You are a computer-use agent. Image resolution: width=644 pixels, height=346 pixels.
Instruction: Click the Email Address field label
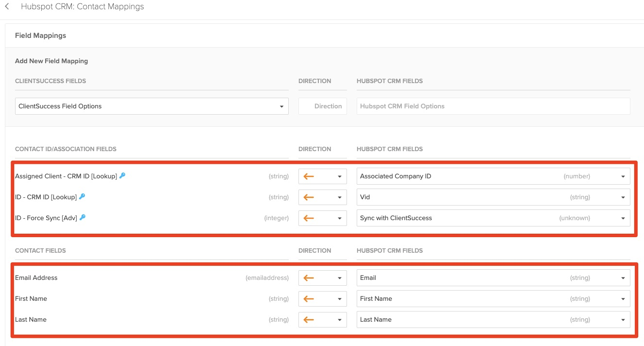[x=36, y=278]
